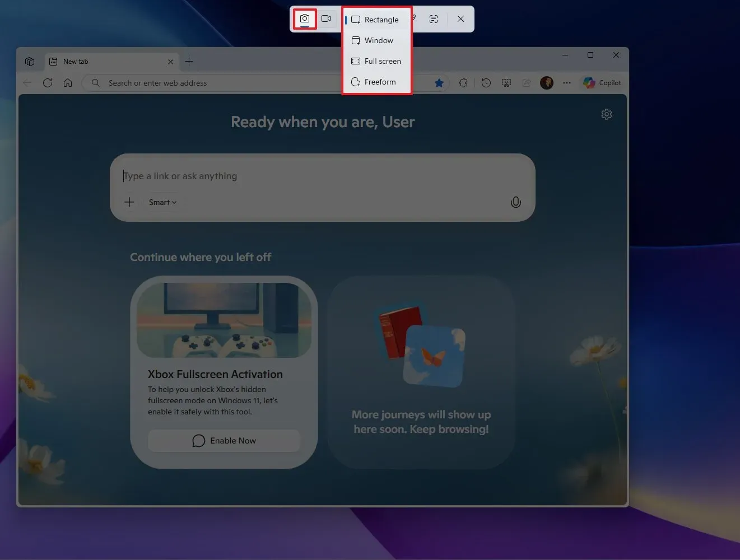Switch to the New tab
Image resolution: width=740 pixels, height=560 pixels.
click(x=76, y=61)
